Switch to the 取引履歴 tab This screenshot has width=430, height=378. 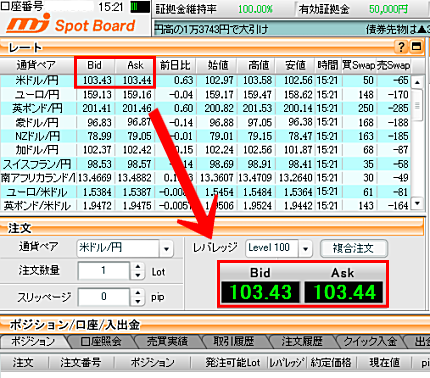pyautogui.click(x=234, y=342)
